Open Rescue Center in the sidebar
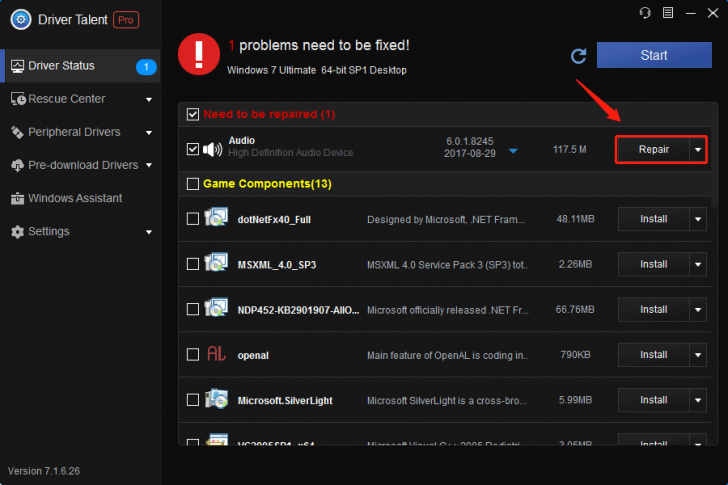The width and height of the screenshot is (728, 485). (x=81, y=99)
